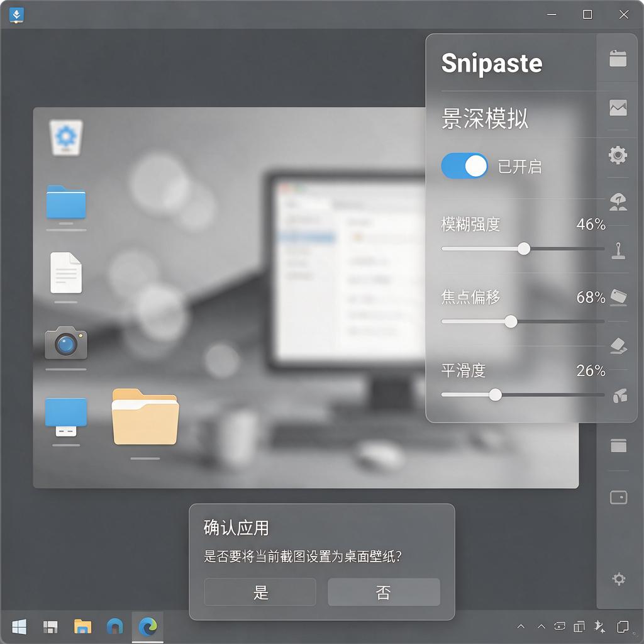
Task: Turn off the 已开启 depth-of-field switch
Action: click(x=465, y=166)
